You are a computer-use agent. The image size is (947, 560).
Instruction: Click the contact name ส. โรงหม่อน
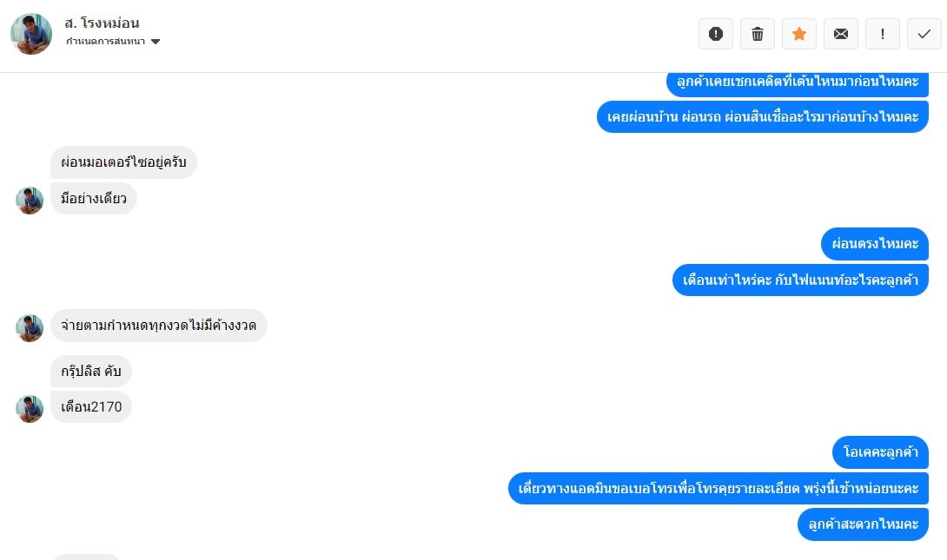(x=102, y=23)
